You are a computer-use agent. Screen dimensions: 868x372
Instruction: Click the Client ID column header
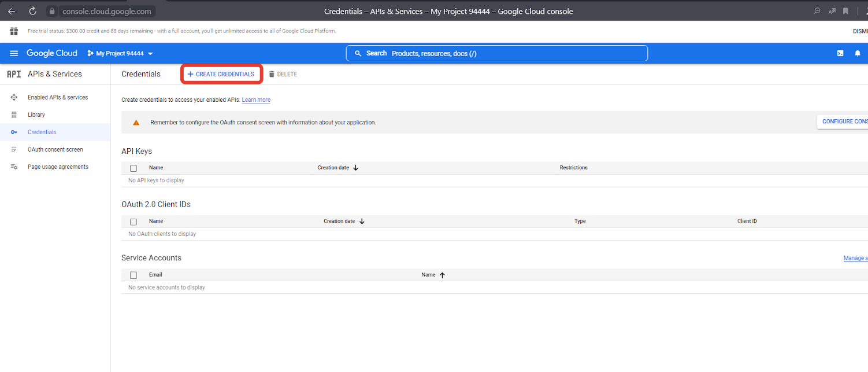[x=747, y=221]
